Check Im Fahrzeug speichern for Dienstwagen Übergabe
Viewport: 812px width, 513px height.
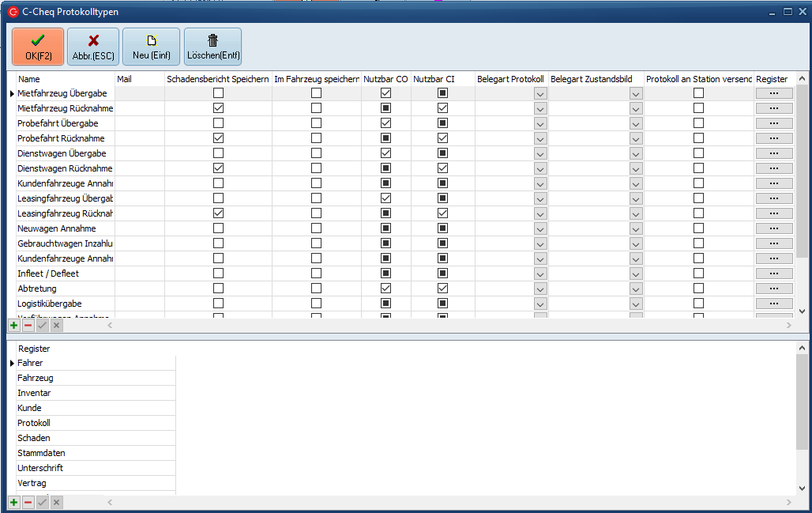[x=316, y=153]
